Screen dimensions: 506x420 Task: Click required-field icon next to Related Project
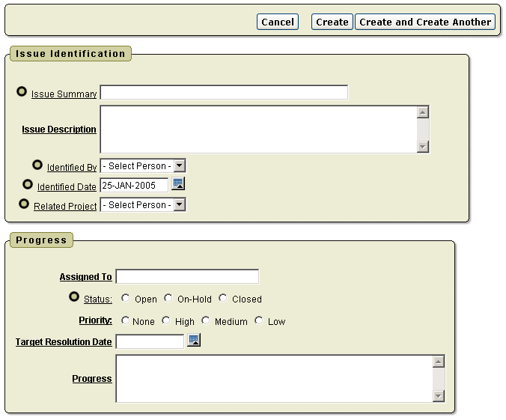click(x=24, y=203)
